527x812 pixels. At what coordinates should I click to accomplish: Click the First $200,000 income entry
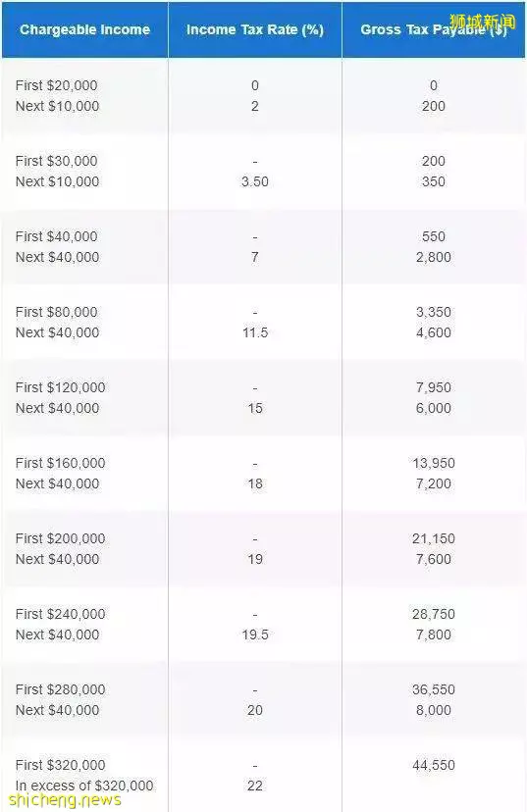pos(60,539)
